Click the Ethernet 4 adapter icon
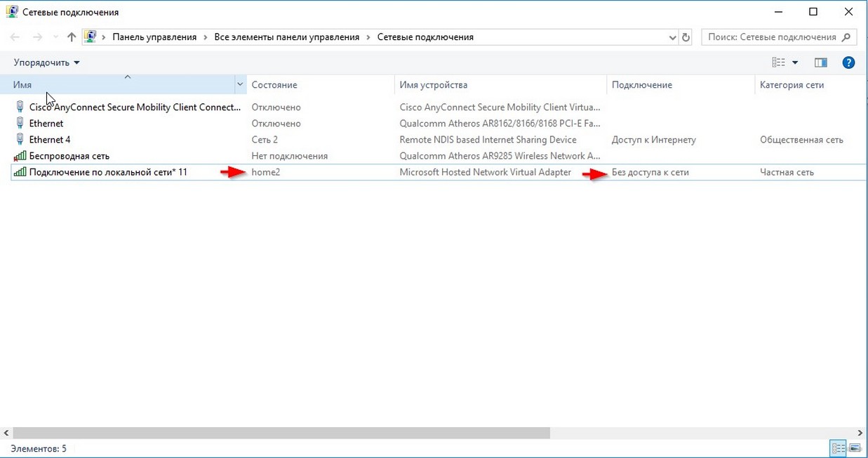 click(x=20, y=140)
